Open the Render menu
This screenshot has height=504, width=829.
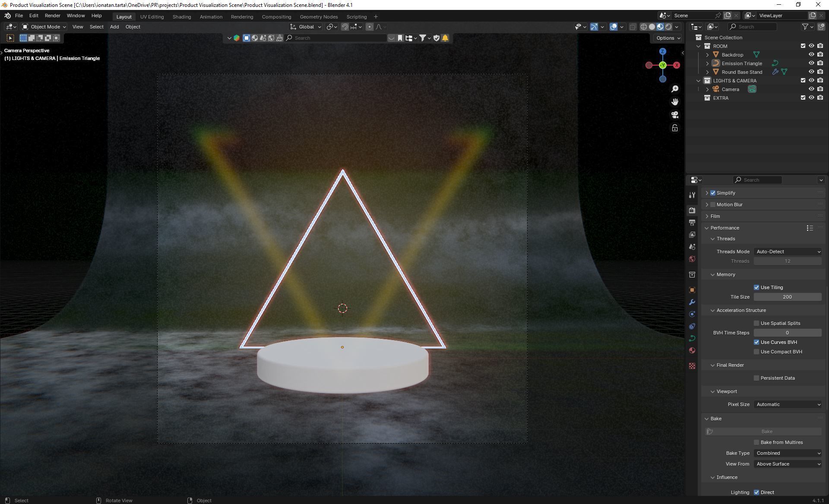pyautogui.click(x=52, y=16)
